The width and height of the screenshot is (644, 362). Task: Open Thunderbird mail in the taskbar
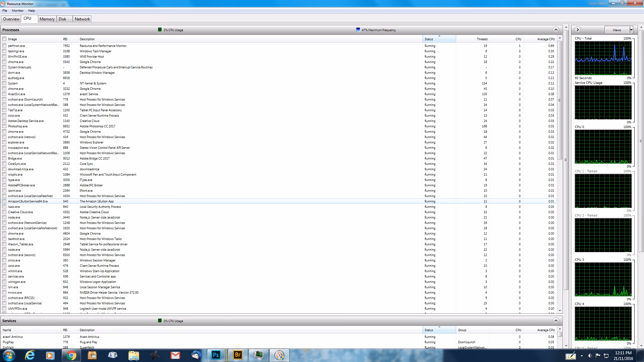tap(196, 355)
